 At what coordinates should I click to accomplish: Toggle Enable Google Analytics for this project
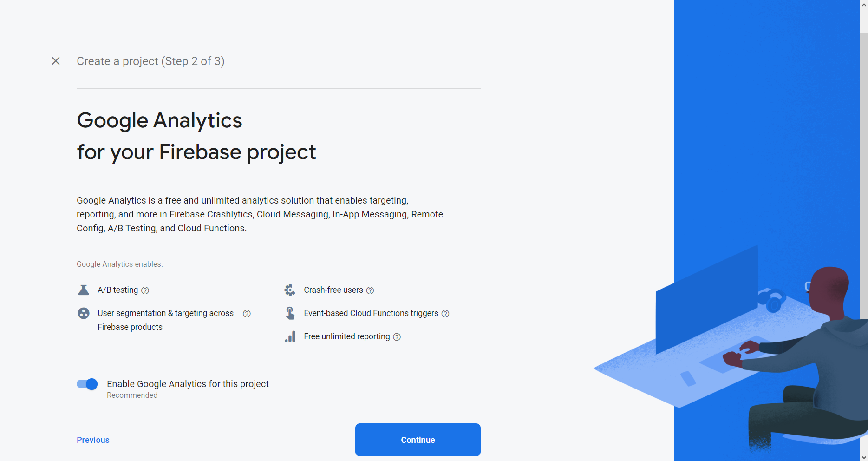[87, 384]
